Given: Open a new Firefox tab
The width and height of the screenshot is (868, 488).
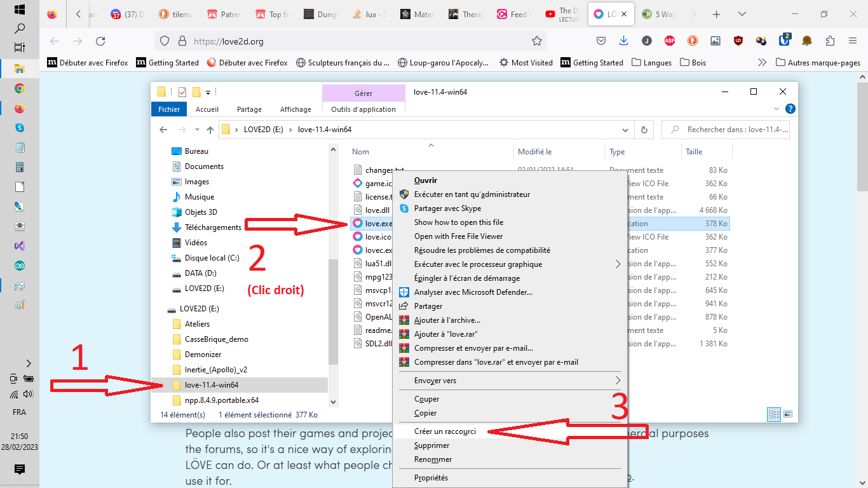Looking at the screenshot, I should click(717, 14).
